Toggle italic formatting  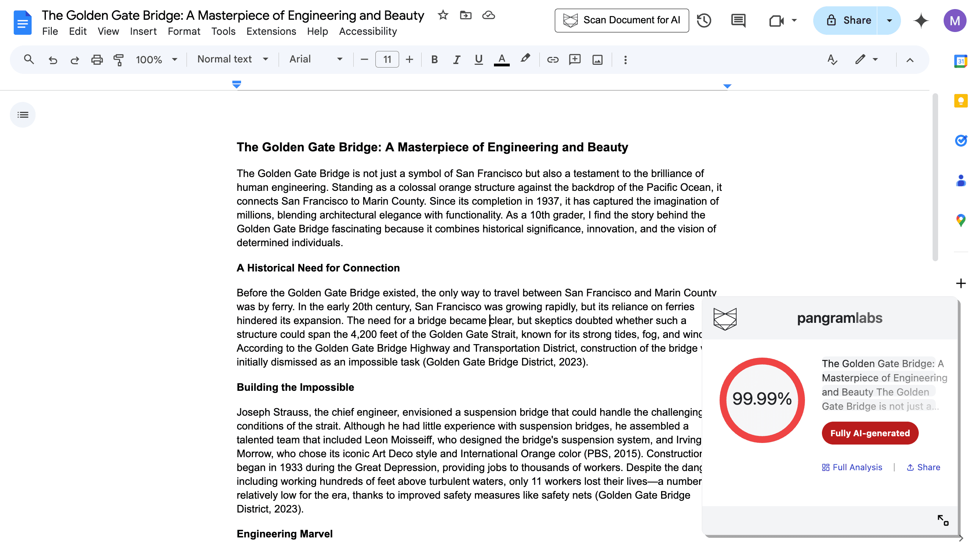(x=456, y=60)
